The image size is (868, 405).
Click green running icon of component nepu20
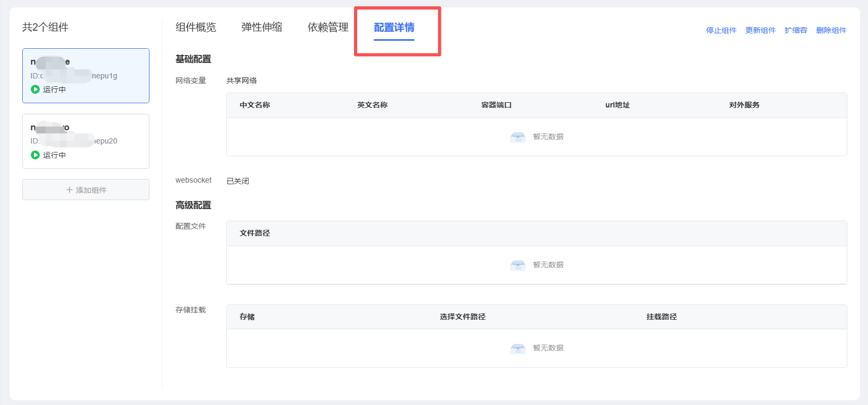[x=35, y=155]
